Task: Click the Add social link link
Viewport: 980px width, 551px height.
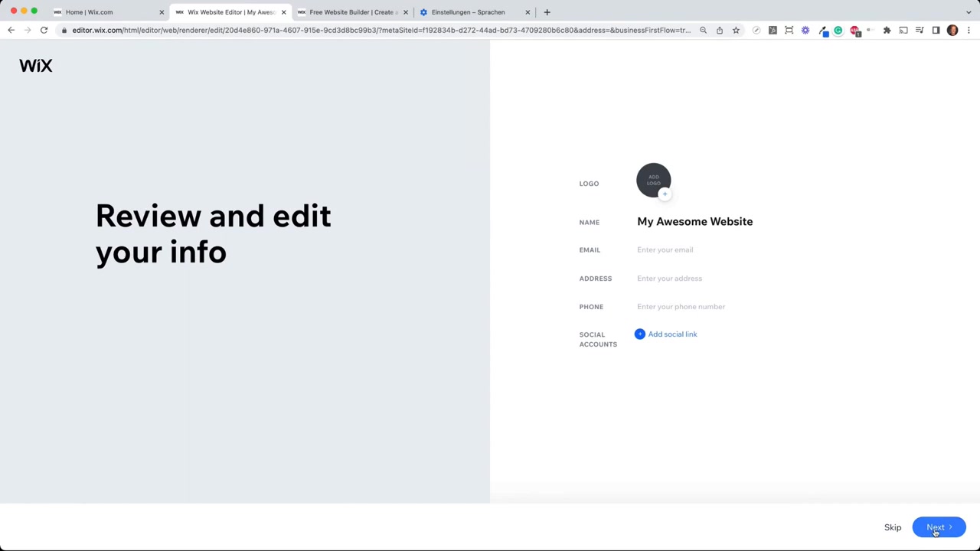Action: tap(672, 334)
